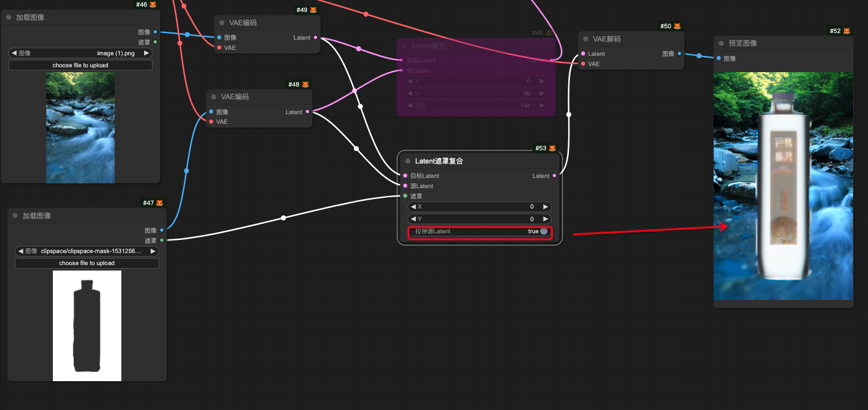Screen dimensions: 868x410
Task: Select the 预览图像 node title
Action: click(x=743, y=43)
